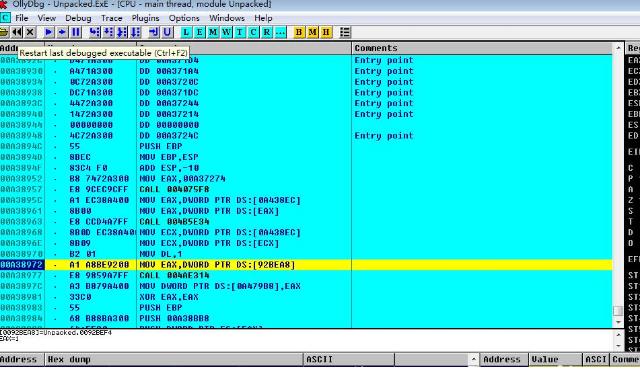Image resolution: width=640 pixels, height=369 pixels.
Task: Click the Restart program rewind icon
Action: [17, 32]
